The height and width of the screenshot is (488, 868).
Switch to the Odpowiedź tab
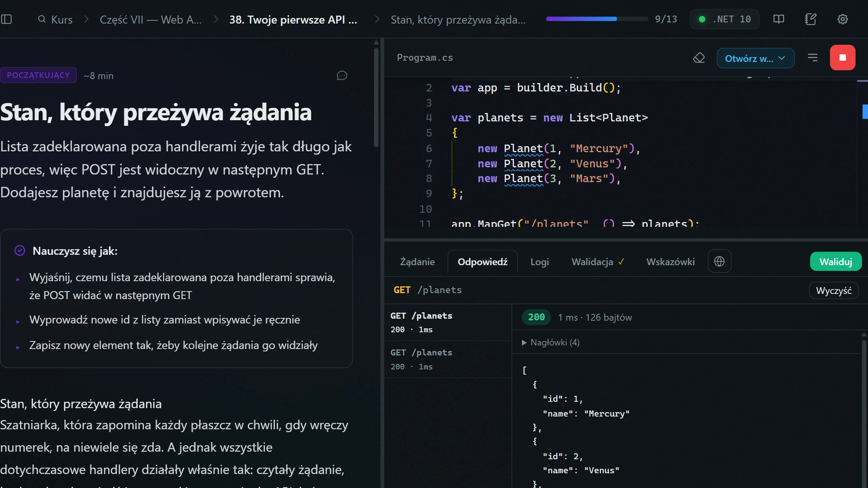(482, 262)
